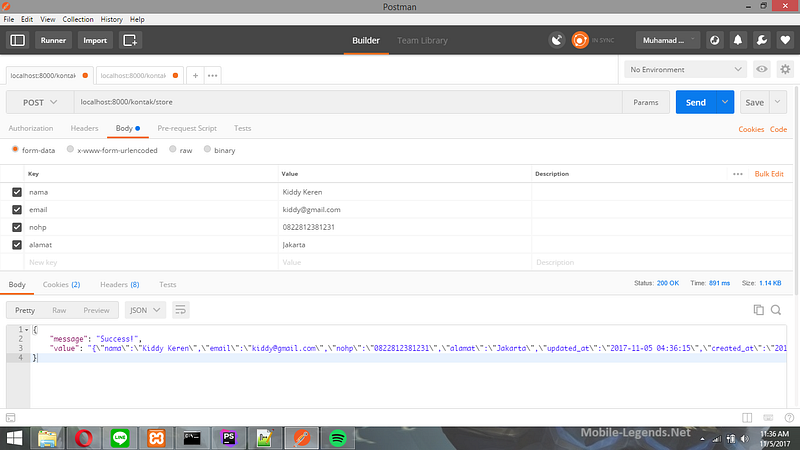This screenshot has width=800, height=450.
Task: Select the raw body type
Action: [x=173, y=149]
